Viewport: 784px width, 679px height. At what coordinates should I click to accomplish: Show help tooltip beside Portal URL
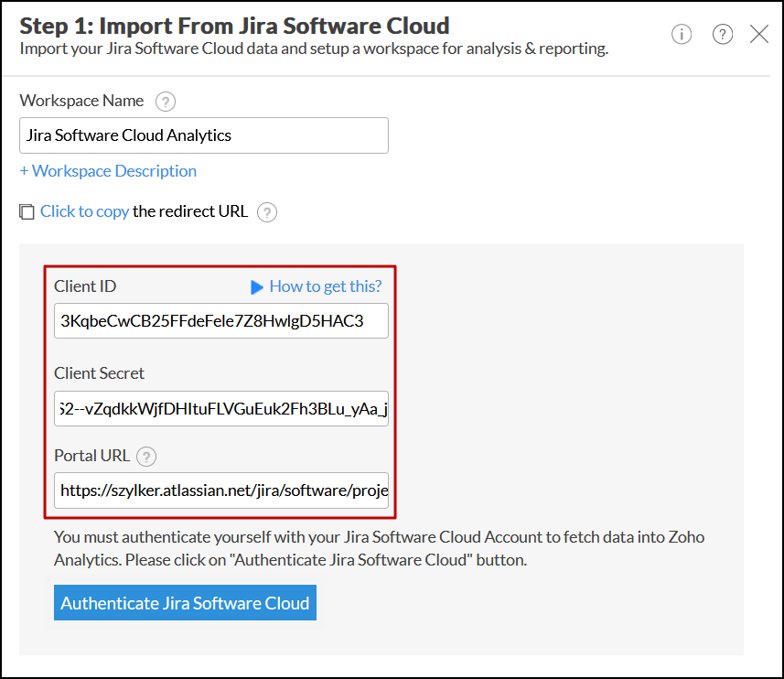tap(146, 457)
